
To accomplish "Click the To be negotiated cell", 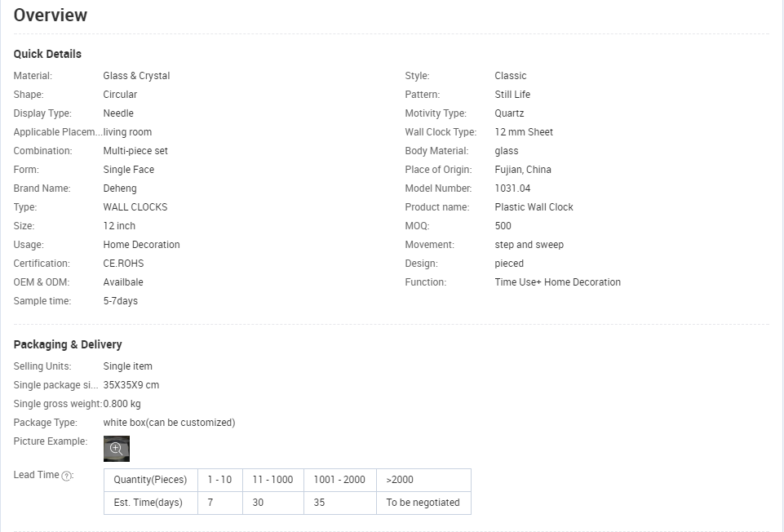I will click(423, 503).
